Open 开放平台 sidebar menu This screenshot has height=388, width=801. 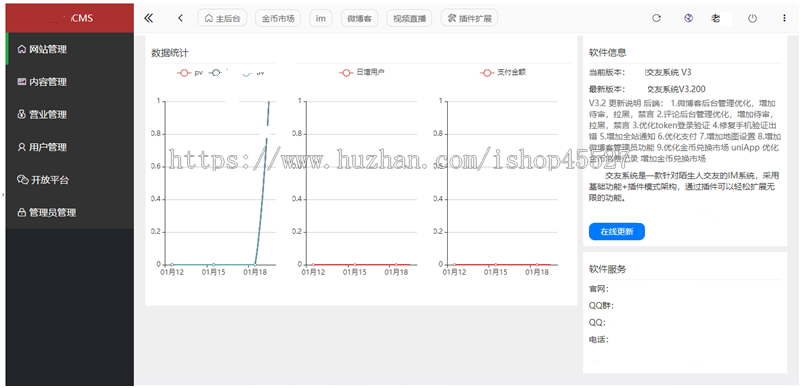click(x=70, y=180)
